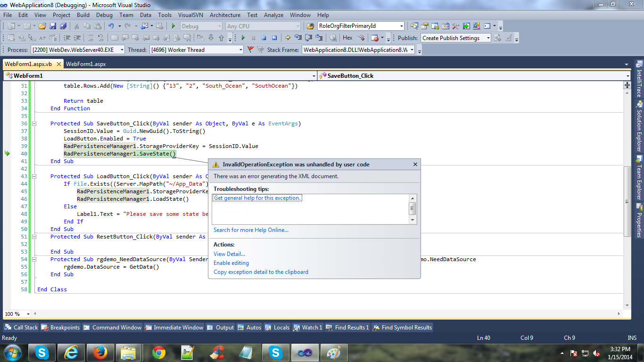Switch to the WebForm1.aspx tab
Screen dimensions: 644x362
[86, 64]
